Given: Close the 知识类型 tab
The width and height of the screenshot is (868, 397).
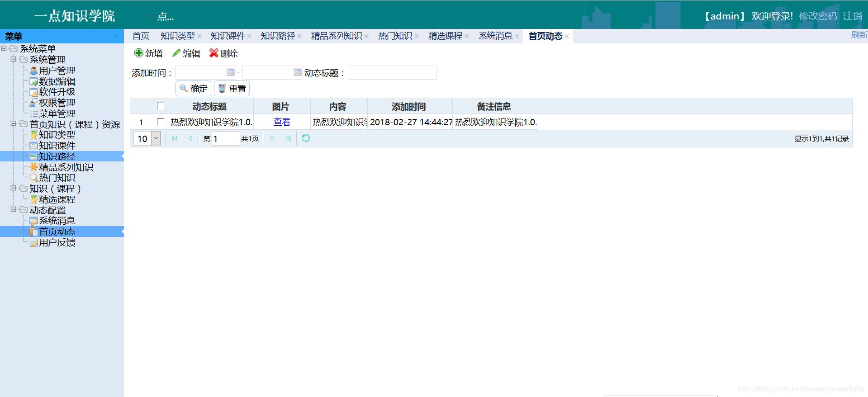Looking at the screenshot, I should tap(199, 36).
